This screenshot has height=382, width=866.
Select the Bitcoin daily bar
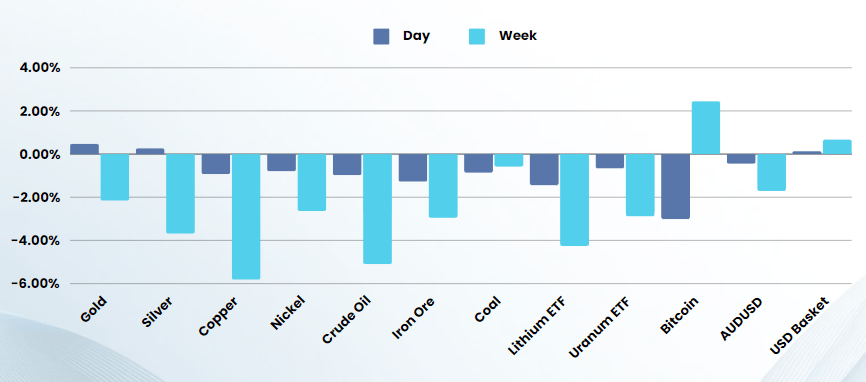pos(675,186)
